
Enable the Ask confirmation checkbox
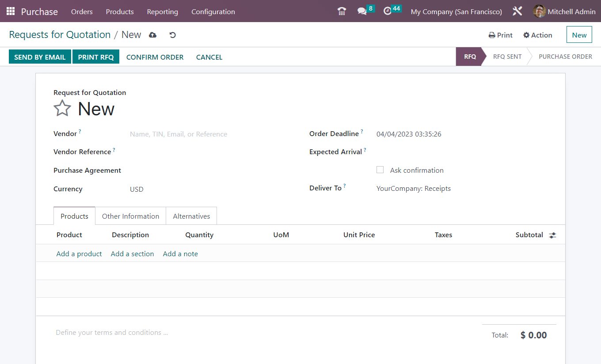[x=380, y=170]
